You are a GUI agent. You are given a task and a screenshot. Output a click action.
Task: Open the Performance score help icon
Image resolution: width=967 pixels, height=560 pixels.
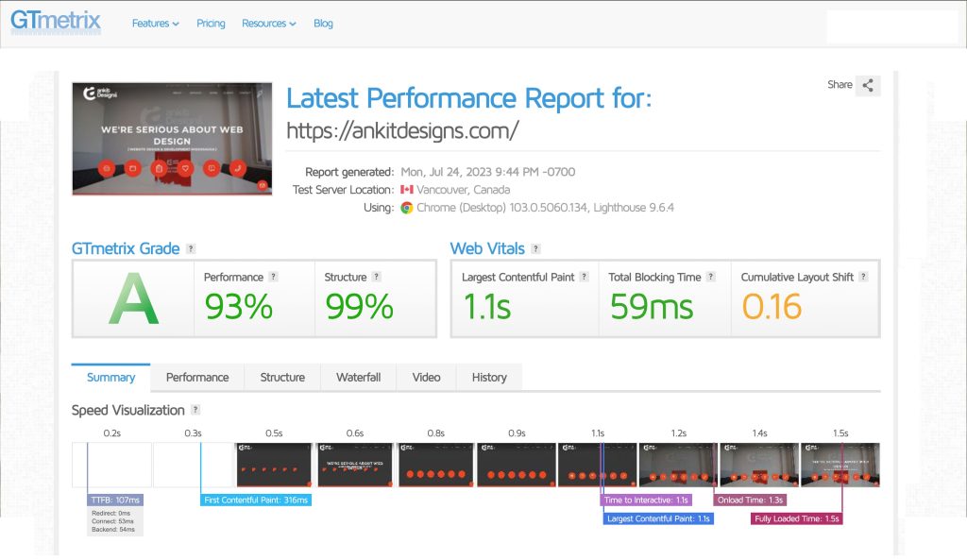click(x=274, y=277)
